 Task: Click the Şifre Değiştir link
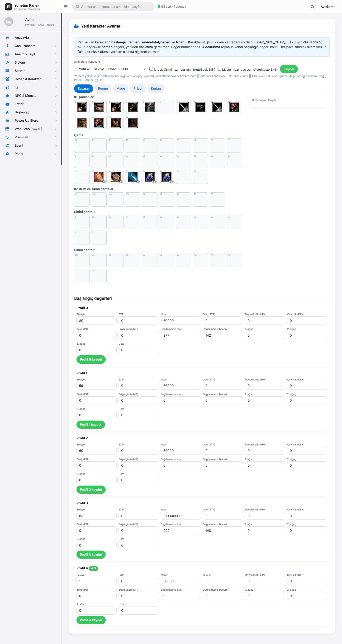[46, 25]
